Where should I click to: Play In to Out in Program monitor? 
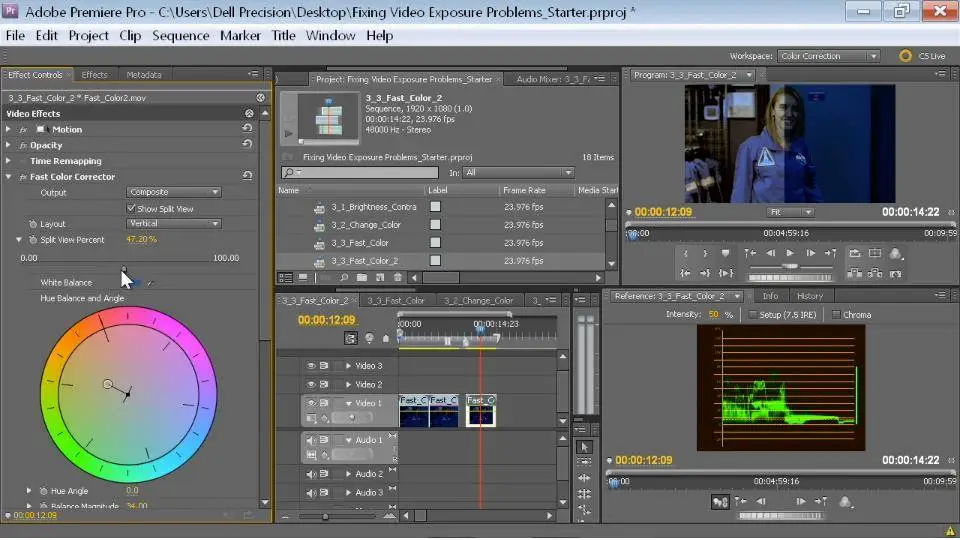726,273
